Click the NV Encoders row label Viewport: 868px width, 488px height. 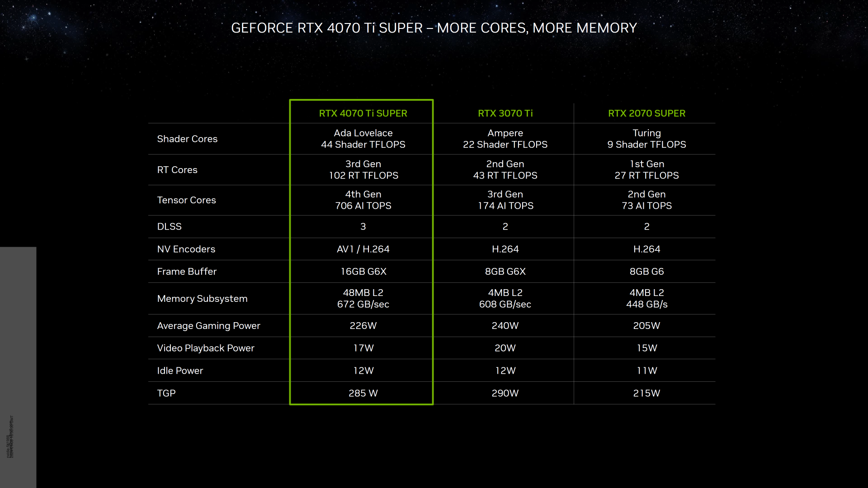pos(186,249)
